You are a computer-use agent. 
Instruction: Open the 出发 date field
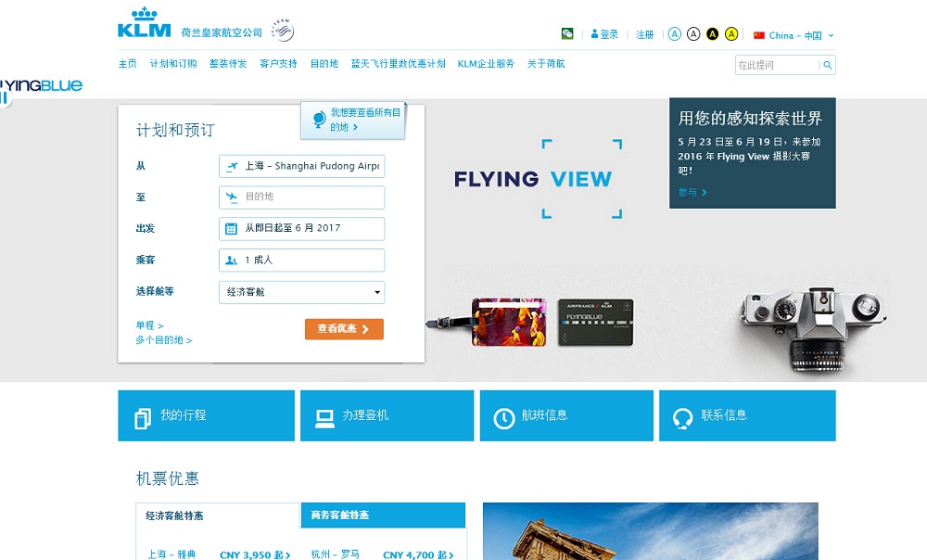pyautogui.click(x=301, y=228)
